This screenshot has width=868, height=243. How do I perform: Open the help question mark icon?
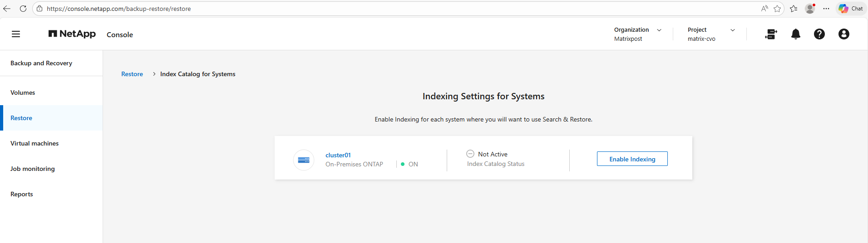point(819,34)
